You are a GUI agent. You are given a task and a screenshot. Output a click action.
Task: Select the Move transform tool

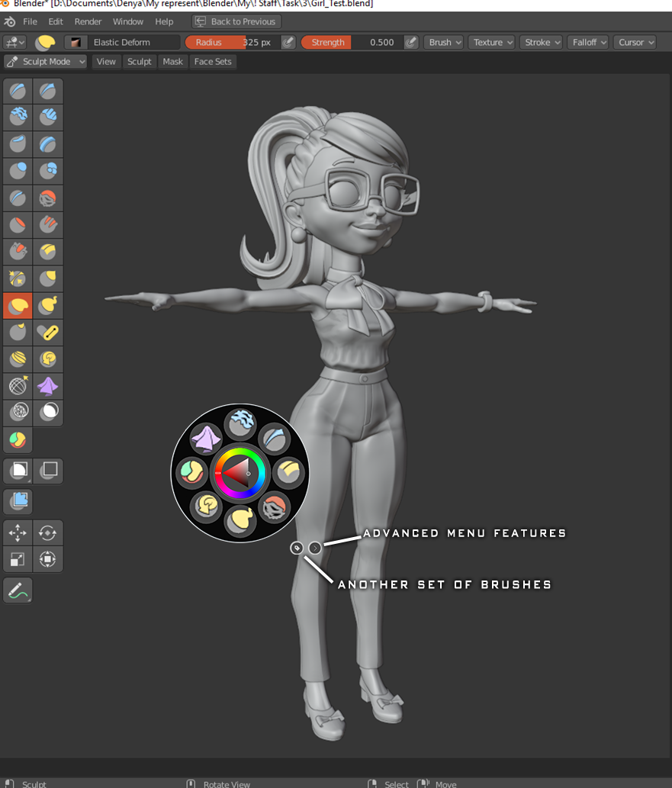18,532
